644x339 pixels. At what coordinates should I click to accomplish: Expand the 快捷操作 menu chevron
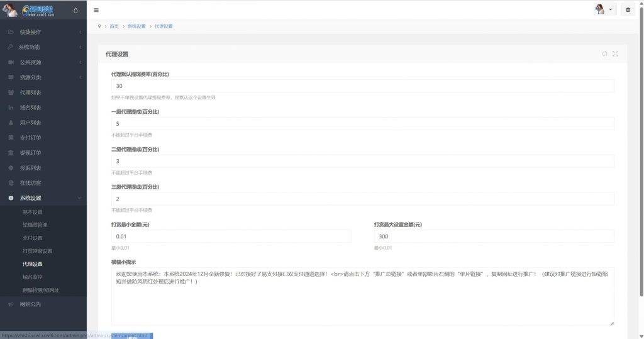tap(80, 32)
